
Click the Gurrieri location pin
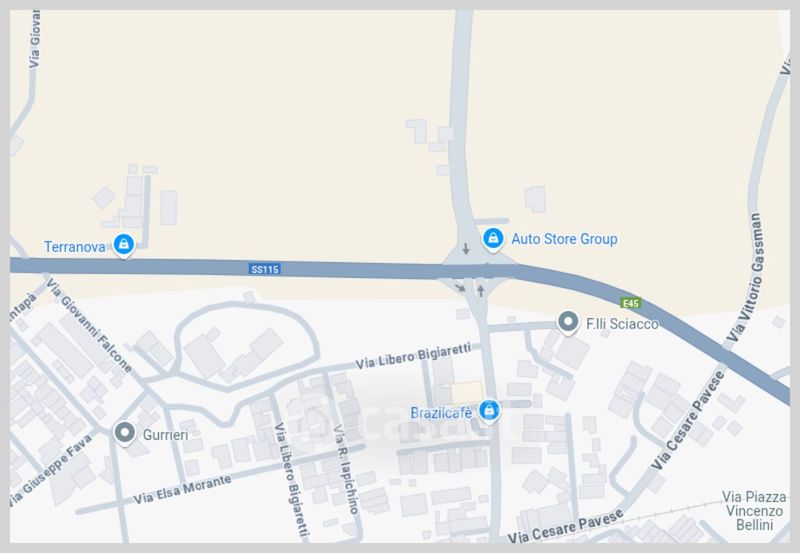click(124, 434)
